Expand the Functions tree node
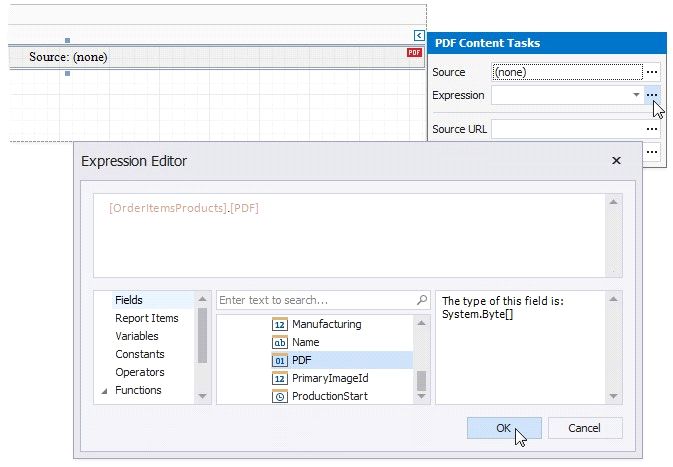Image resolution: width=673 pixels, height=467 pixels. [x=104, y=391]
